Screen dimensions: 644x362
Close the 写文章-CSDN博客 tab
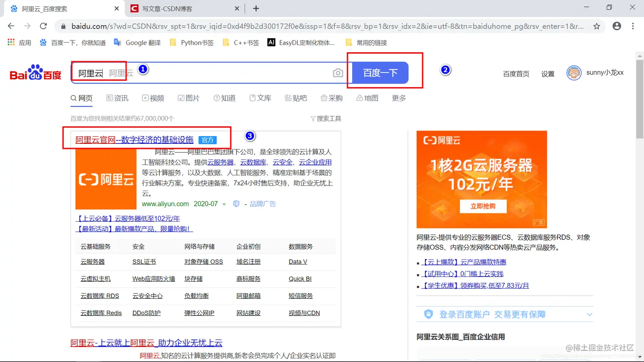pyautogui.click(x=237, y=9)
